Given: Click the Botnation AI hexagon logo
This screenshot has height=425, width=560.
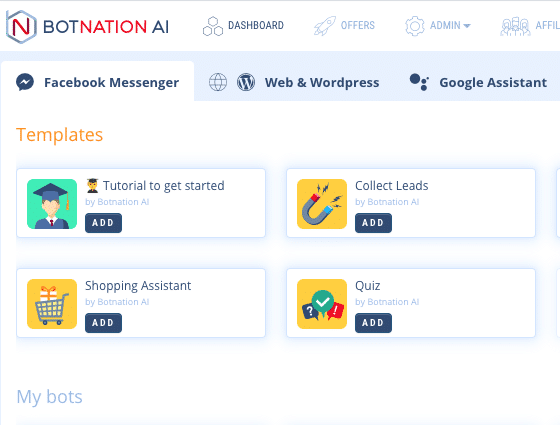Looking at the screenshot, I should [21, 27].
